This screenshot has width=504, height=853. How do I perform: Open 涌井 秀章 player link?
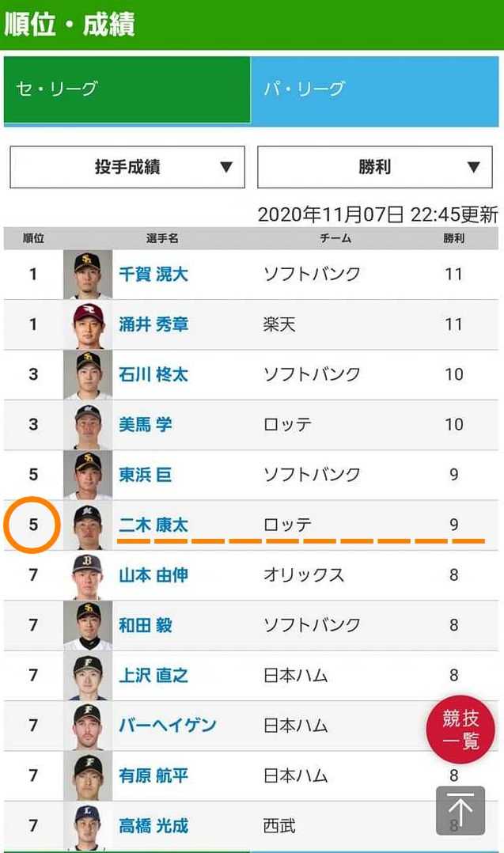click(153, 324)
